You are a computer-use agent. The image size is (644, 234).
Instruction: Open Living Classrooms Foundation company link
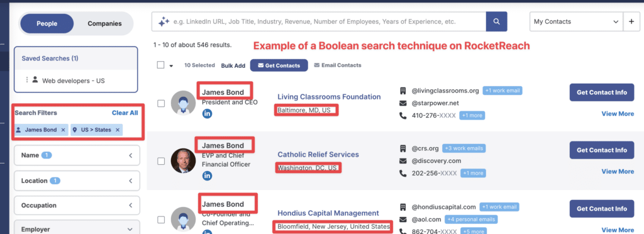329,97
